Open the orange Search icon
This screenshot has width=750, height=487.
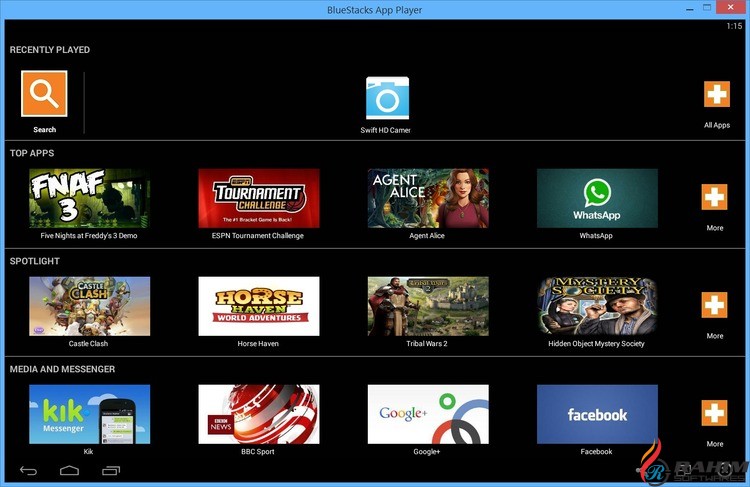(44, 94)
